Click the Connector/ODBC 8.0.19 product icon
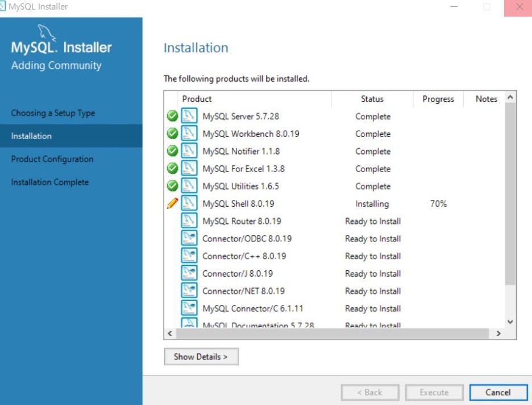 click(189, 238)
